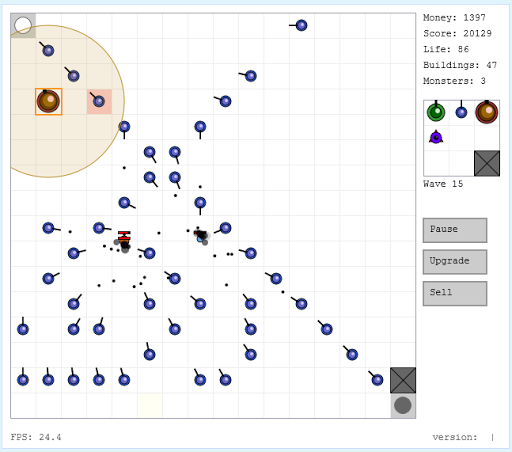Sell the selected tower
The height and width of the screenshot is (452, 512).
[x=455, y=293]
